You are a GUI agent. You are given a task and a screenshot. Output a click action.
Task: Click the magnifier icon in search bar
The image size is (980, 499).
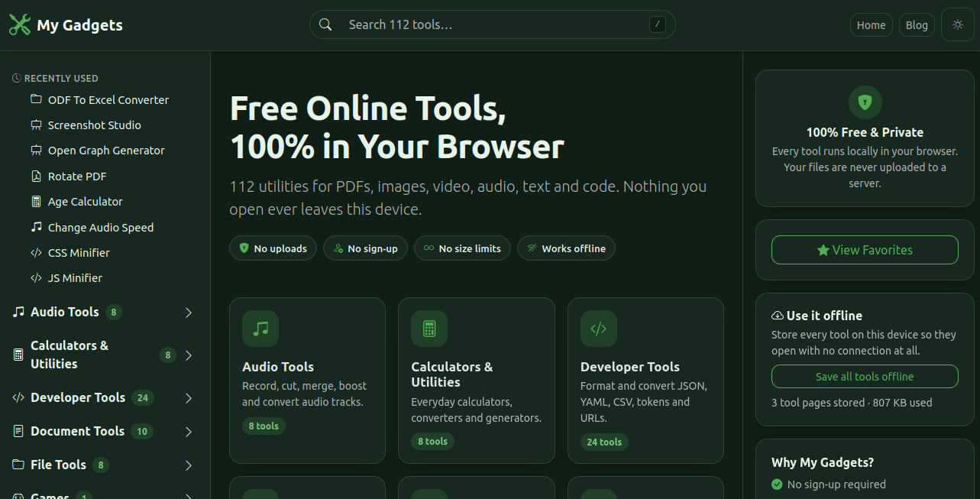[x=325, y=24]
